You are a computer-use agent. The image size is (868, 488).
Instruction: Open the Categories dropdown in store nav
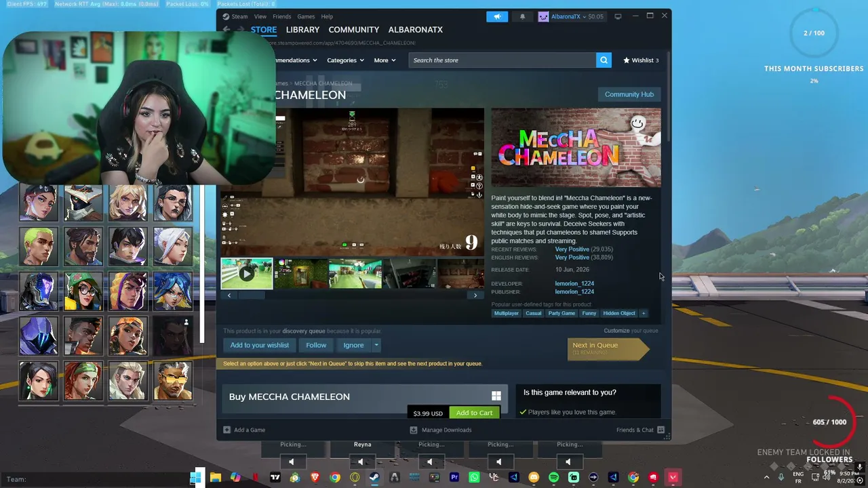pyautogui.click(x=345, y=60)
